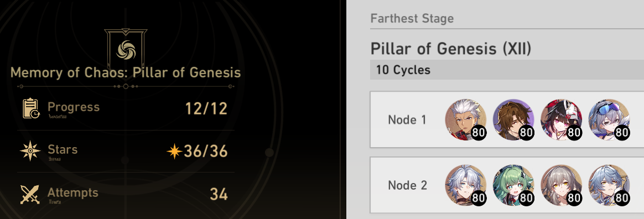Select the brown-haired character in Node 1
Screen dimensions: 644x219
(513, 119)
